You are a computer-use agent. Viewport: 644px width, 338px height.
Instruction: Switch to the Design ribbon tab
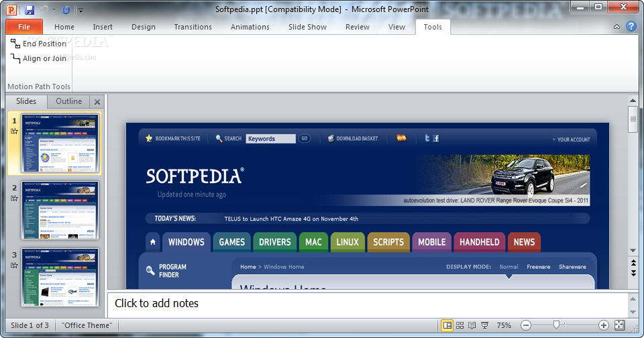(x=144, y=27)
